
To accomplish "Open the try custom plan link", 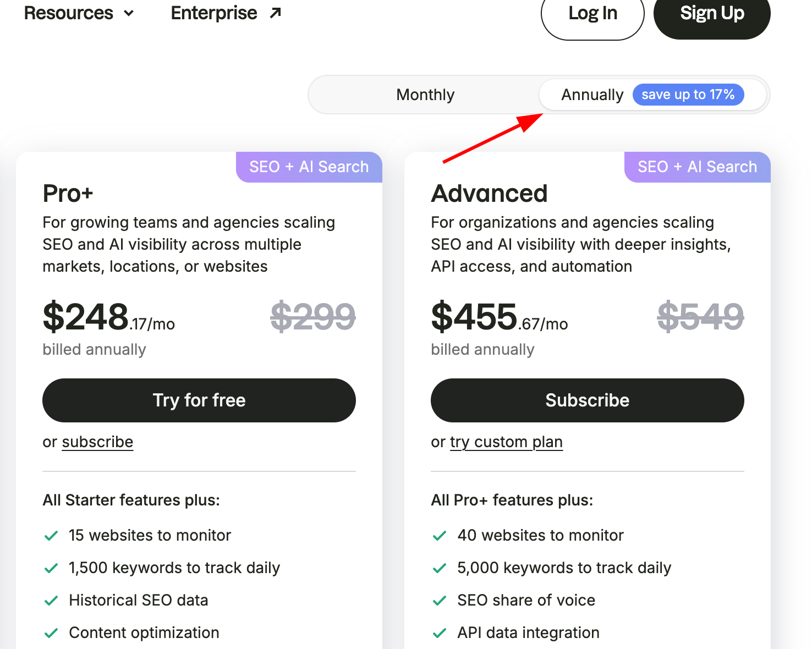I will pyautogui.click(x=506, y=442).
